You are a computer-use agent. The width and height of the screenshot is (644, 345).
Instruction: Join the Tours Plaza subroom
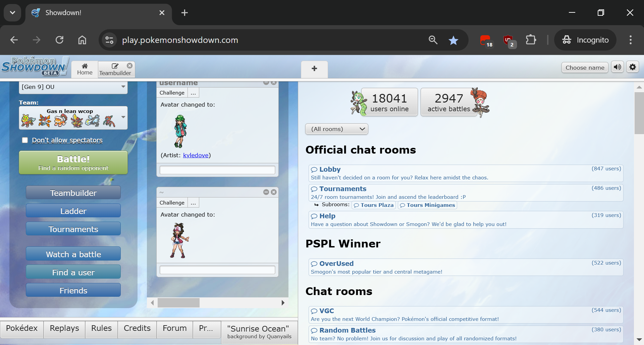pos(374,205)
